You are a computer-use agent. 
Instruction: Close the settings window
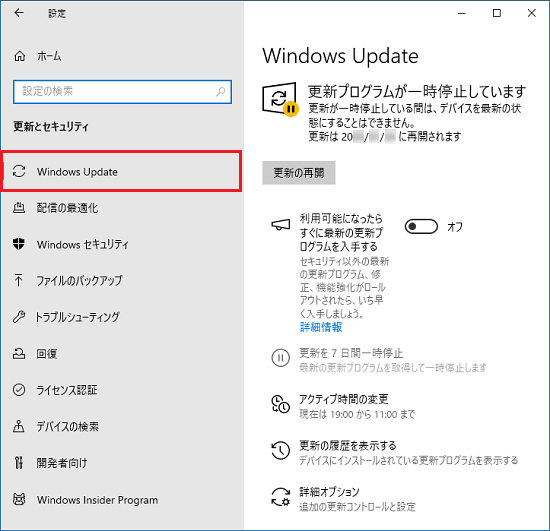click(531, 13)
